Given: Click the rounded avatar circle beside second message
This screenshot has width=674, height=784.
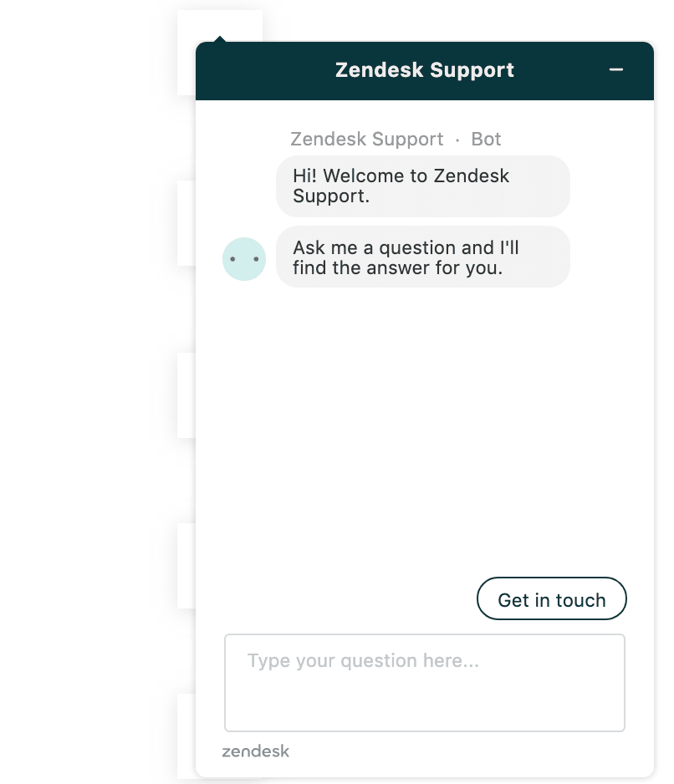Looking at the screenshot, I should (x=243, y=259).
